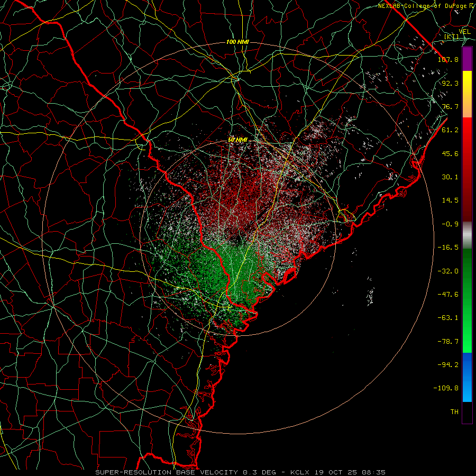Viewport: 476px width, 476px height.
Task: Click the 76.7 scale value
Action: click(x=450, y=106)
